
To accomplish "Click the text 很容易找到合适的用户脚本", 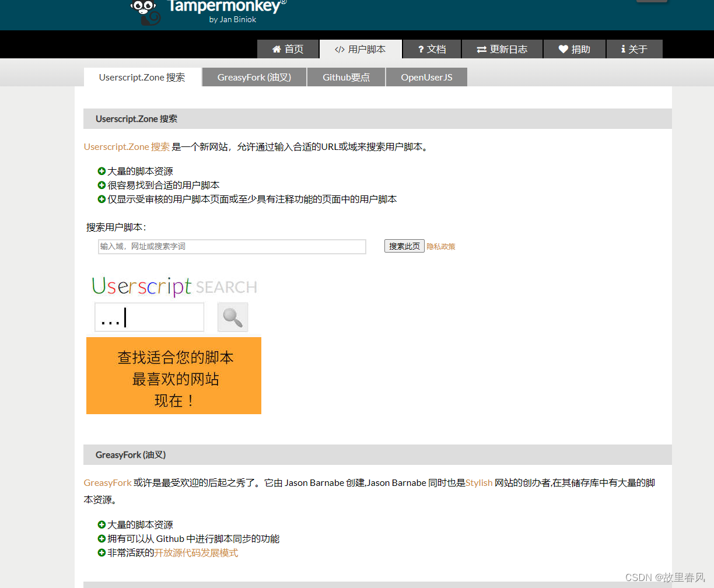I will point(163,185).
